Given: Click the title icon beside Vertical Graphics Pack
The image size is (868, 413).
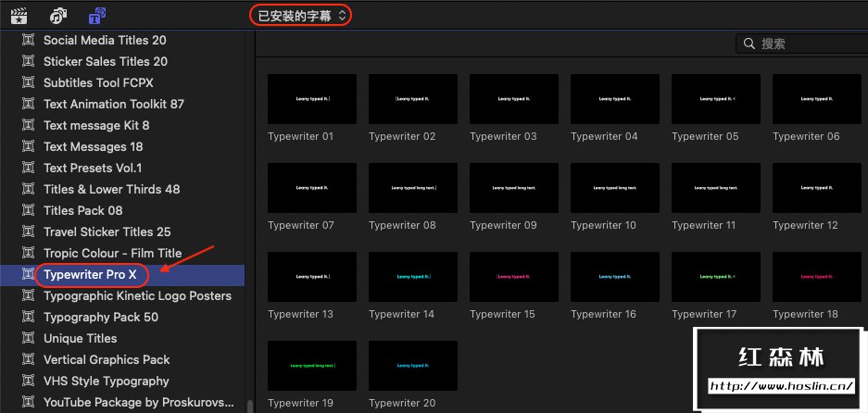Looking at the screenshot, I should coord(28,360).
